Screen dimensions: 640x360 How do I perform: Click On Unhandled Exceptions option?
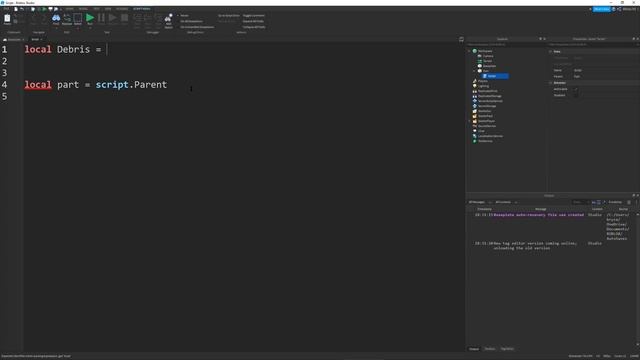tap(197, 27)
